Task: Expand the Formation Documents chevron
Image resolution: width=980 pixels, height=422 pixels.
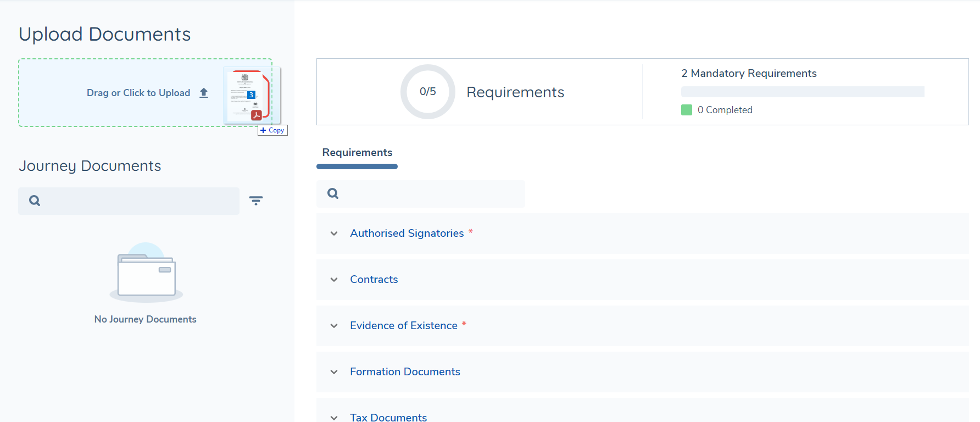Action: click(334, 372)
